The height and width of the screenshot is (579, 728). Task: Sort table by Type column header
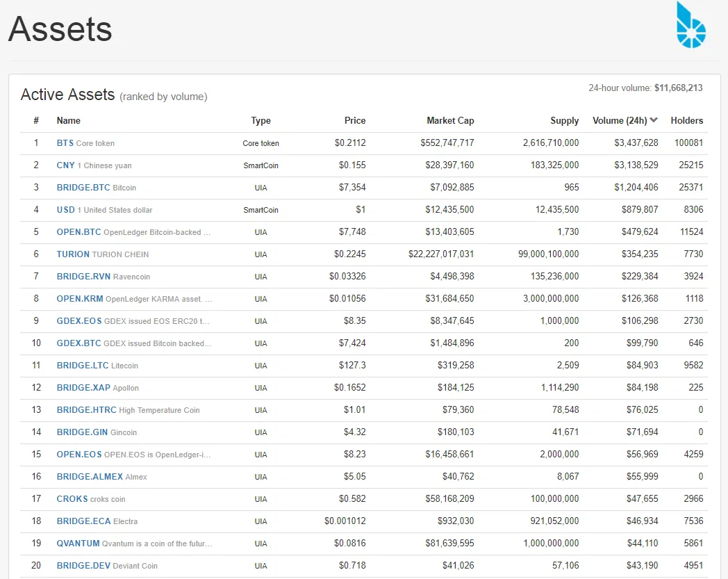coord(261,121)
